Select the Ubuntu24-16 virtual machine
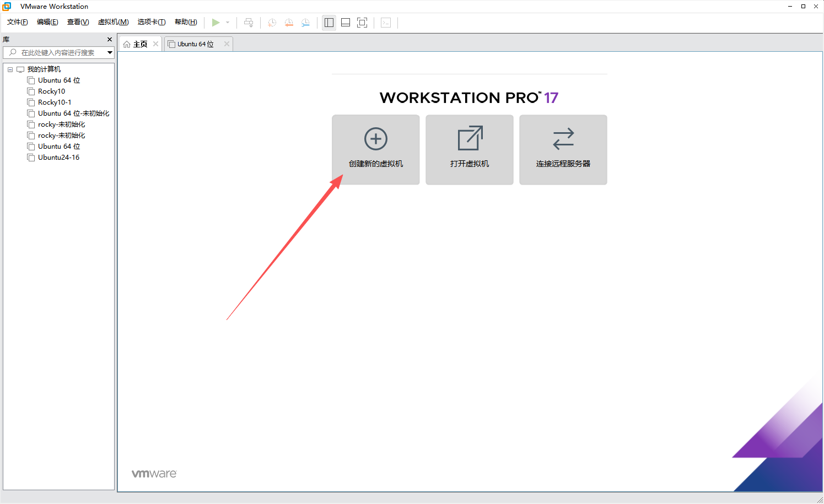 click(x=58, y=158)
